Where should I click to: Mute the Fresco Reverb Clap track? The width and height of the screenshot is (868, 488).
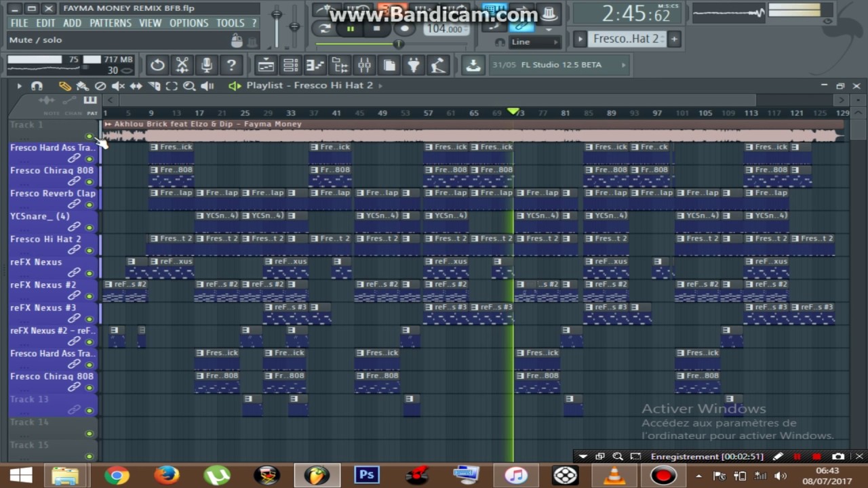pos(89,205)
